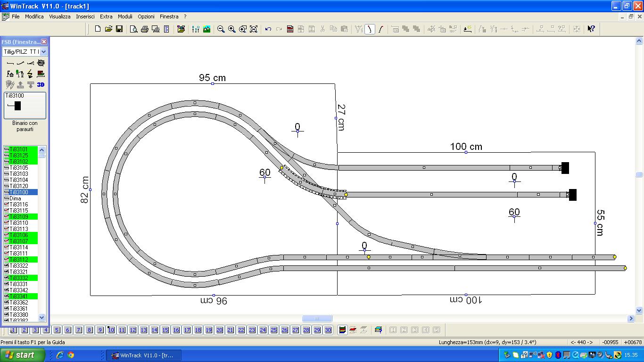The image size is (644, 362).
Task: Click the track list scroll down arrow
Action: (x=41, y=317)
